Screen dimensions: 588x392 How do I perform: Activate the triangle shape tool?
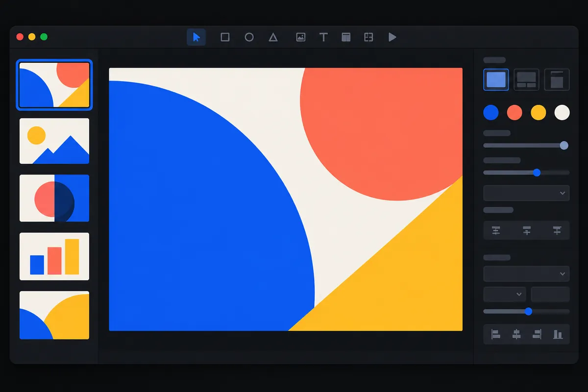(x=273, y=37)
